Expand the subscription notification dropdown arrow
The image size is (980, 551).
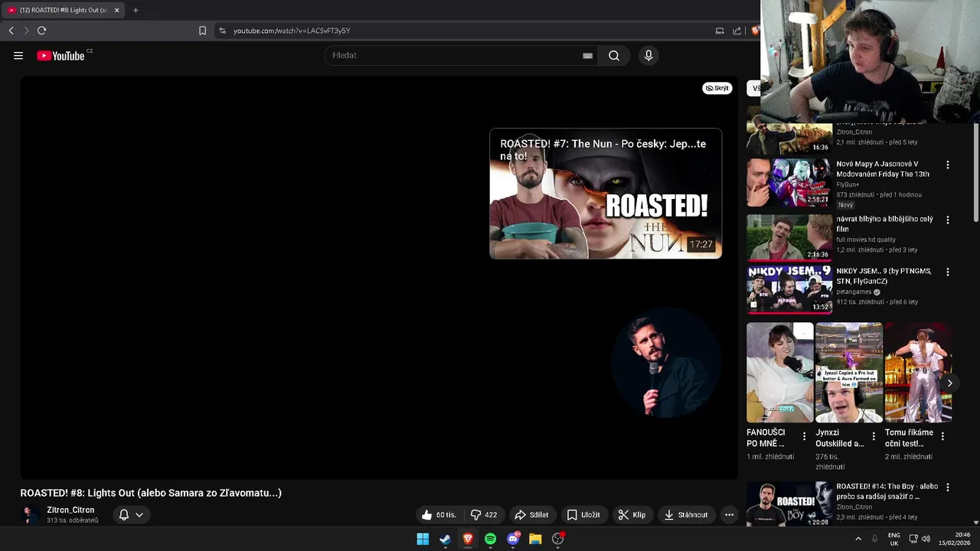pos(139,515)
